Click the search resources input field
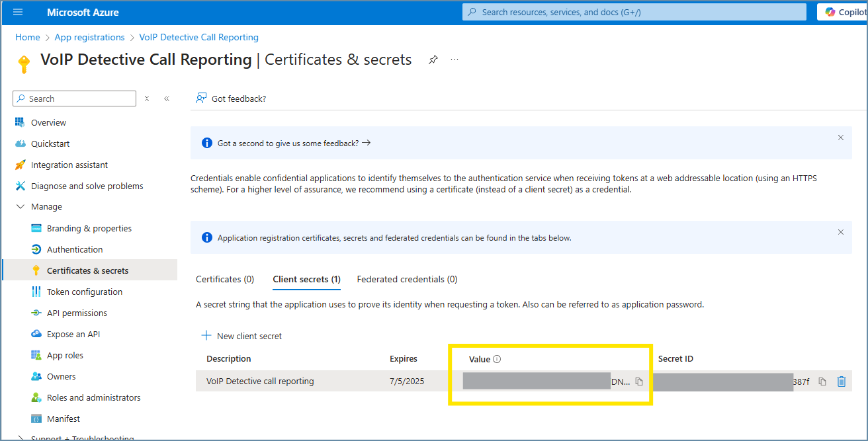868x441 pixels. pyautogui.click(x=634, y=12)
